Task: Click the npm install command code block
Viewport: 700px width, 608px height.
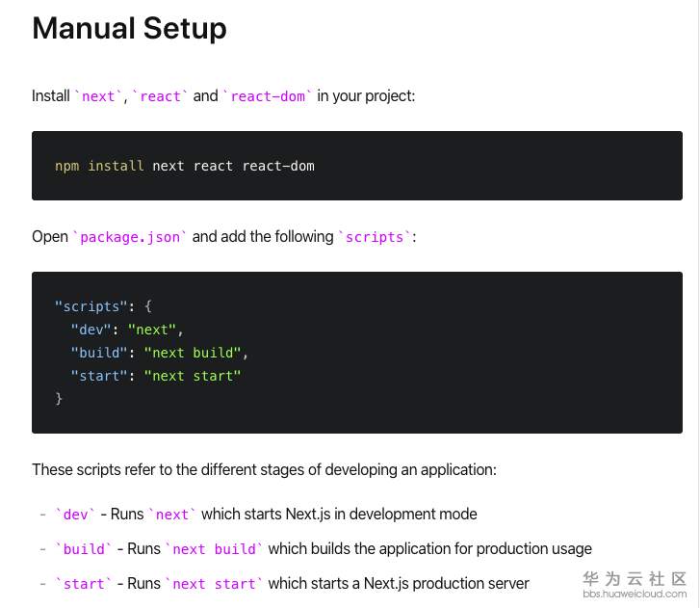Action: click(x=185, y=166)
